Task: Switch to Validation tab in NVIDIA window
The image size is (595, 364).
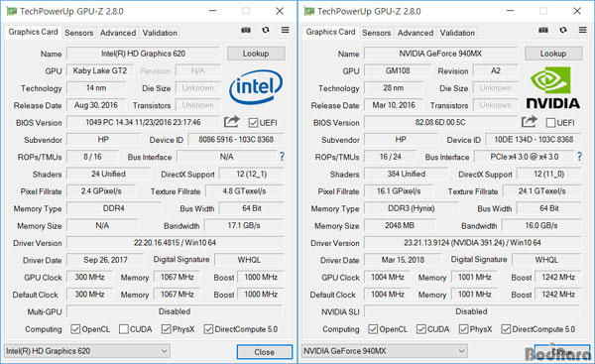Action: (x=457, y=33)
